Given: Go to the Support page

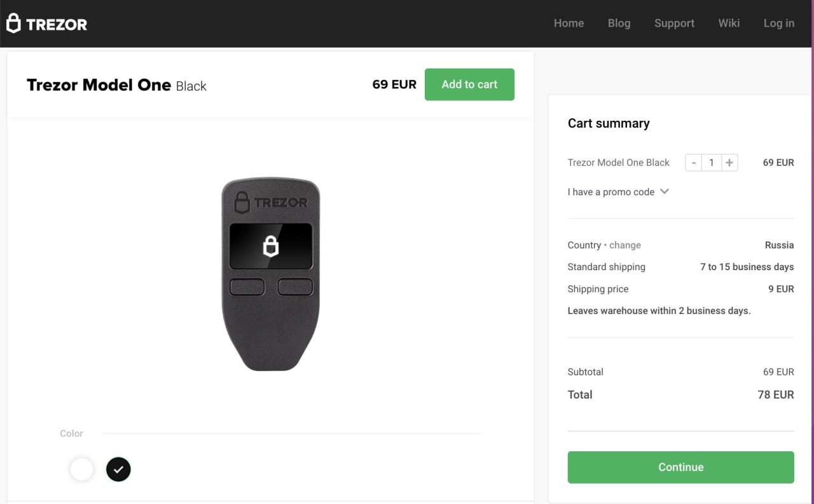Looking at the screenshot, I should click(x=674, y=24).
